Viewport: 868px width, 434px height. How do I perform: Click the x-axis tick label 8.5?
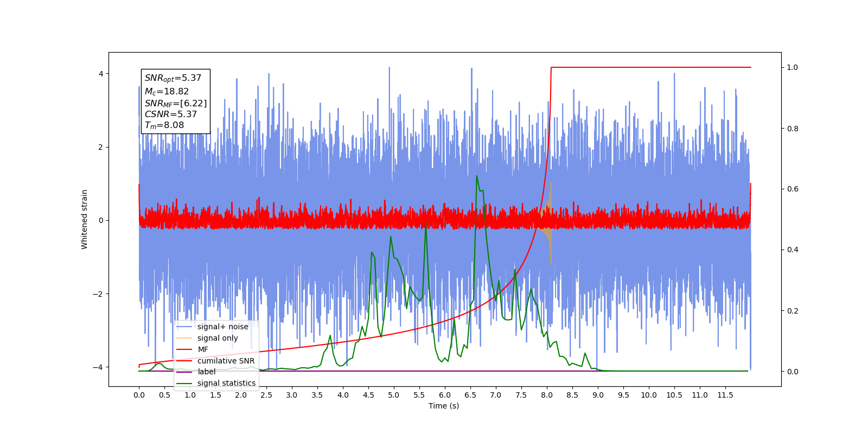[x=572, y=395]
